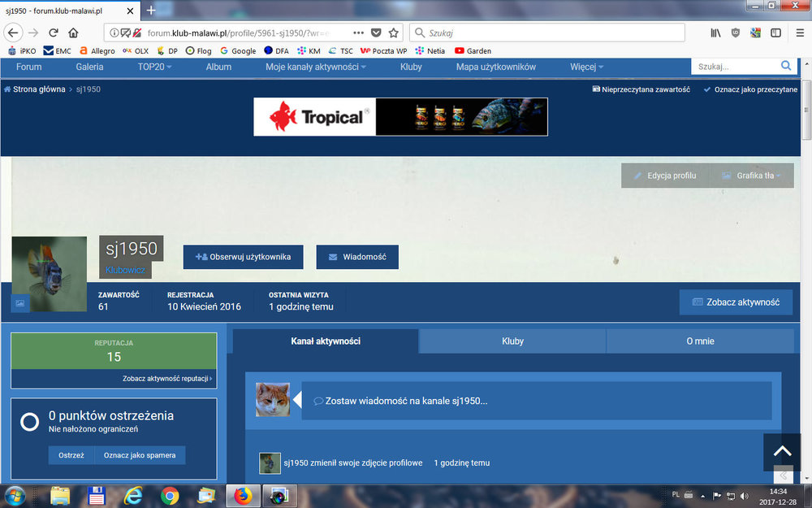Image resolution: width=812 pixels, height=508 pixels.
Task: Open the Kluby menu item
Action: coord(411,67)
